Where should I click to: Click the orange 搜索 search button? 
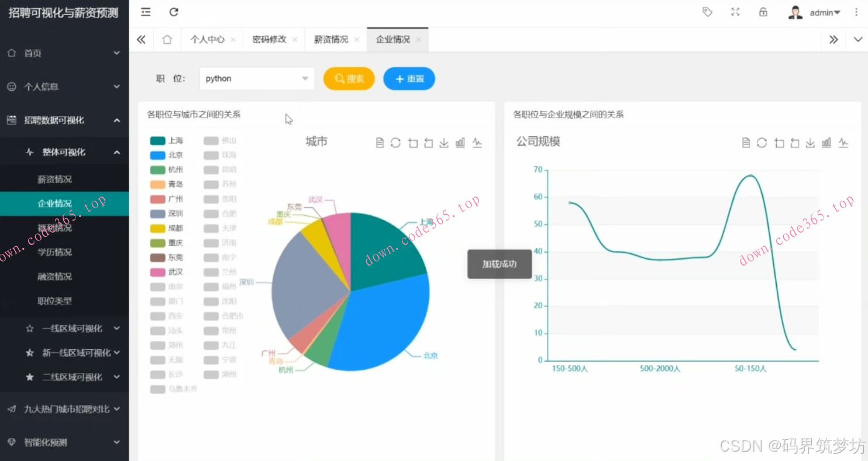tap(349, 79)
